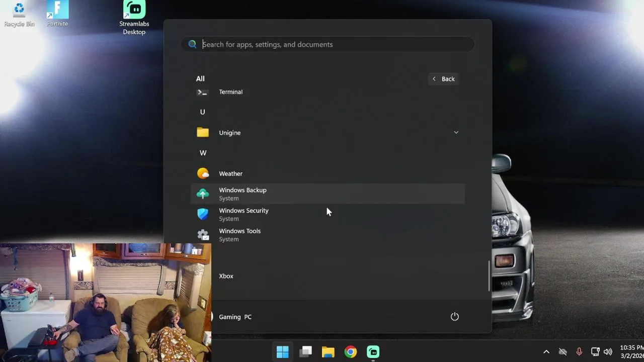Open clock and date in taskbar
644x362 pixels.
point(631,352)
